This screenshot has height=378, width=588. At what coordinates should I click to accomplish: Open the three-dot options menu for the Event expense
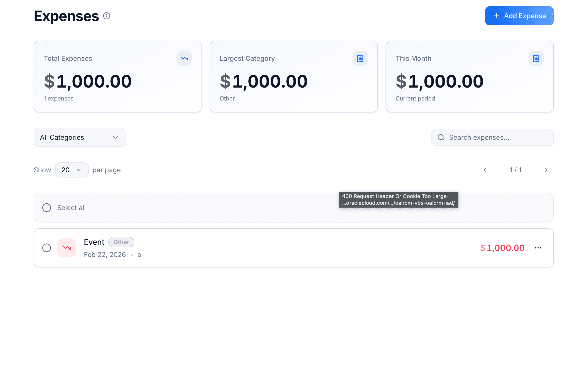coord(538,248)
